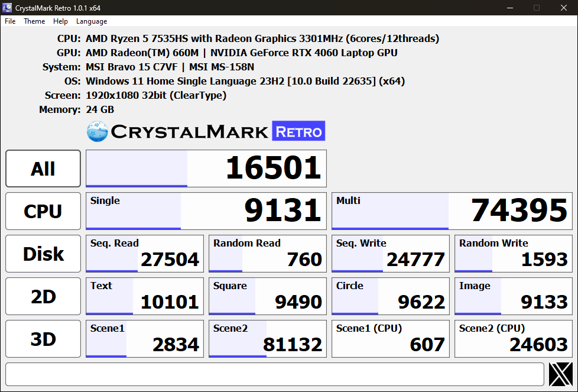Screen dimensions: 578x392
Task: Open the File menu
Action: tap(10, 21)
